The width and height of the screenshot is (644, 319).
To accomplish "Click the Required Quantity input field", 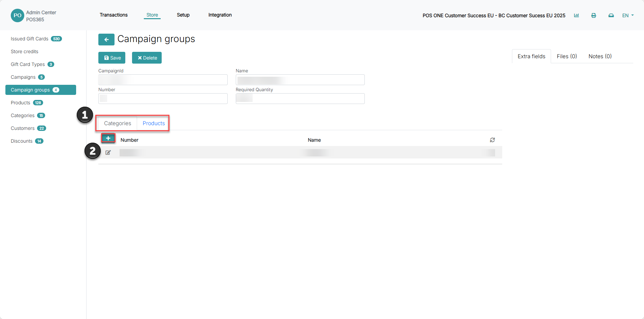I will coord(300,99).
